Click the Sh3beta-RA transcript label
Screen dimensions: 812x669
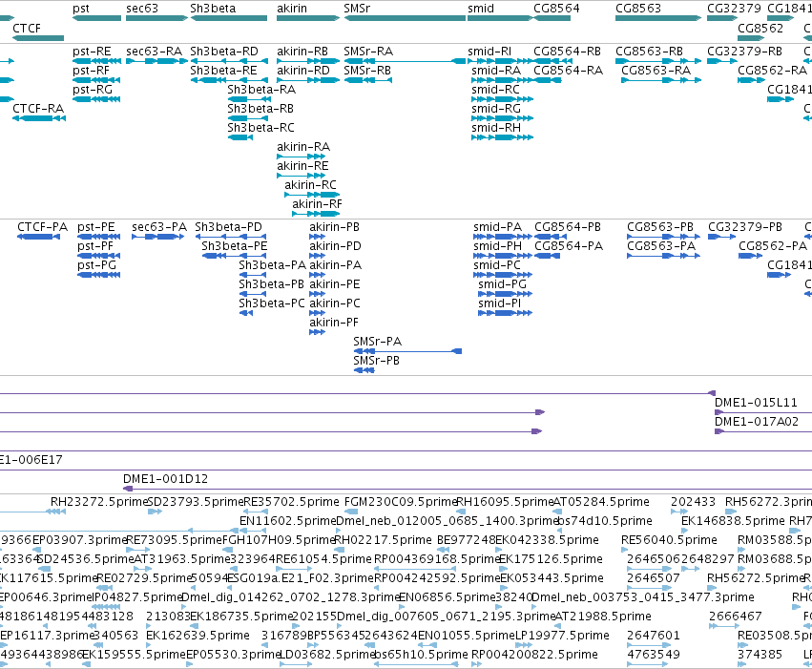point(261,90)
